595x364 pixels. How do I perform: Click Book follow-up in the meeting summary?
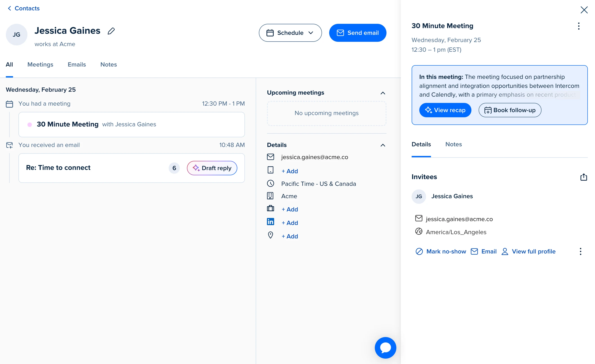510,110
